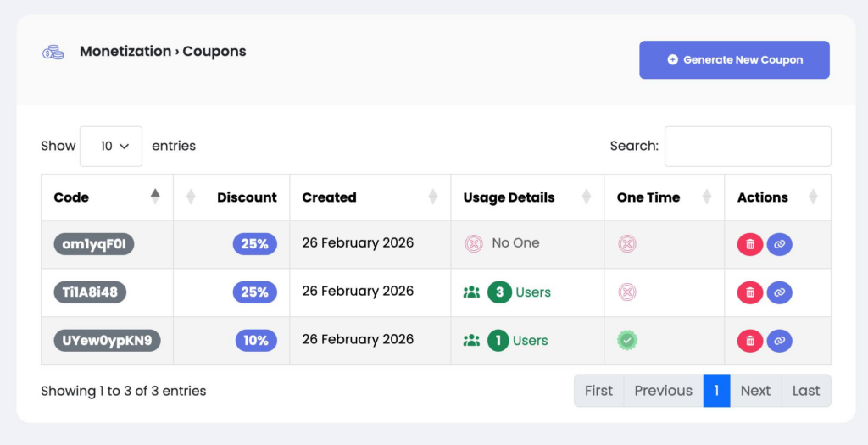Toggle One Time green check for UYew0ypKN9
The width and height of the screenshot is (868, 445).
coord(627,341)
